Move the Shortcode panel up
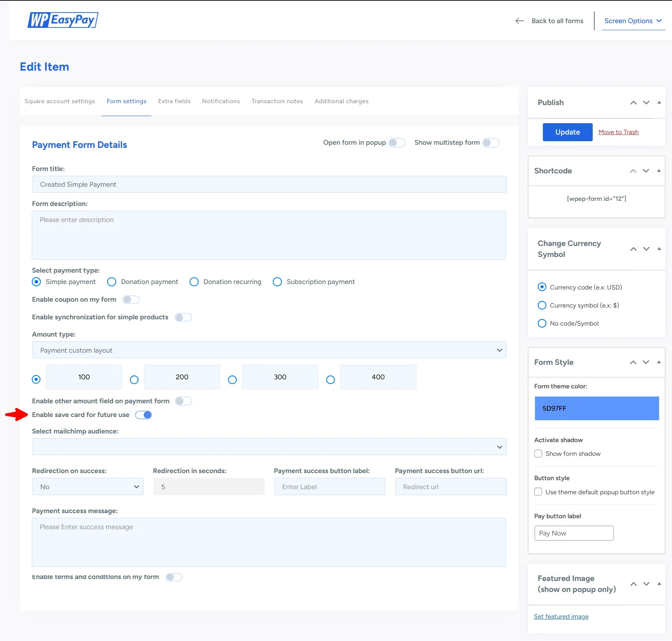The width and height of the screenshot is (672, 641). pos(633,171)
